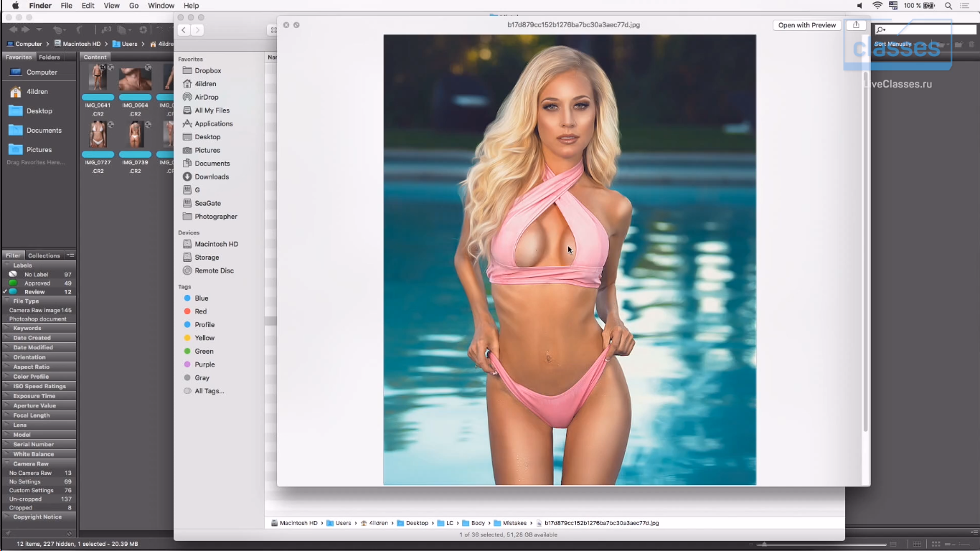Image resolution: width=980 pixels, height=551 pixels.
Task: Click the Get Photos from Camera icon
Action: (105, 29)
